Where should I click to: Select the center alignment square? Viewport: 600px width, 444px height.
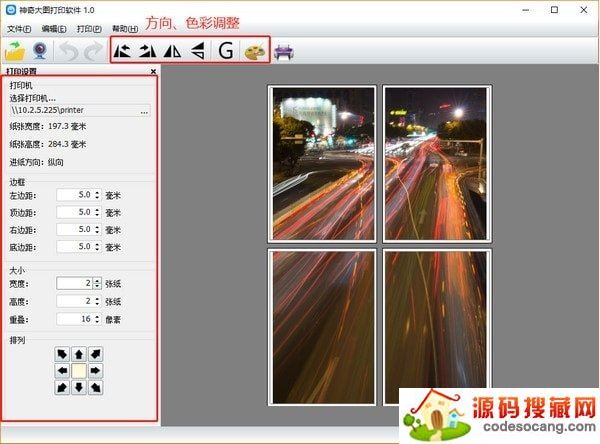79,370
